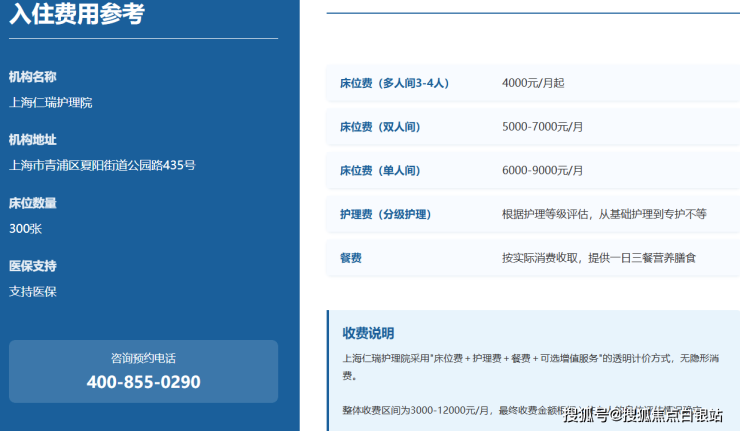Click the 上海仁瑞护理院 institution name
Screen dimensions: 740x431
click(x=50, y=102)
